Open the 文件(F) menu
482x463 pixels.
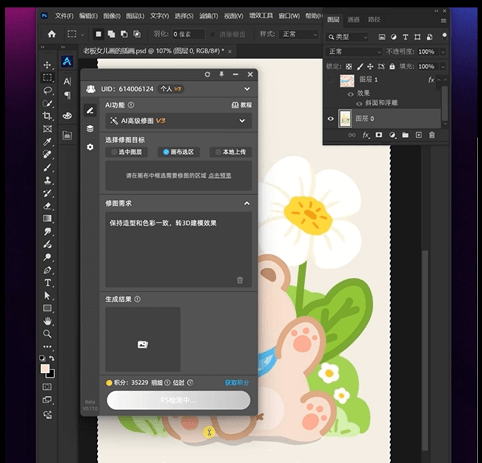[64, 16]
